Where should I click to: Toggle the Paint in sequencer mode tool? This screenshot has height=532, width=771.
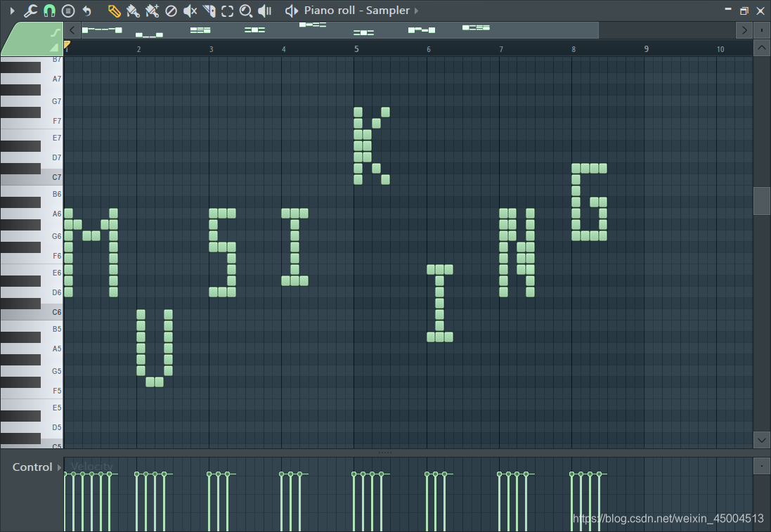[x=152, y=11]
